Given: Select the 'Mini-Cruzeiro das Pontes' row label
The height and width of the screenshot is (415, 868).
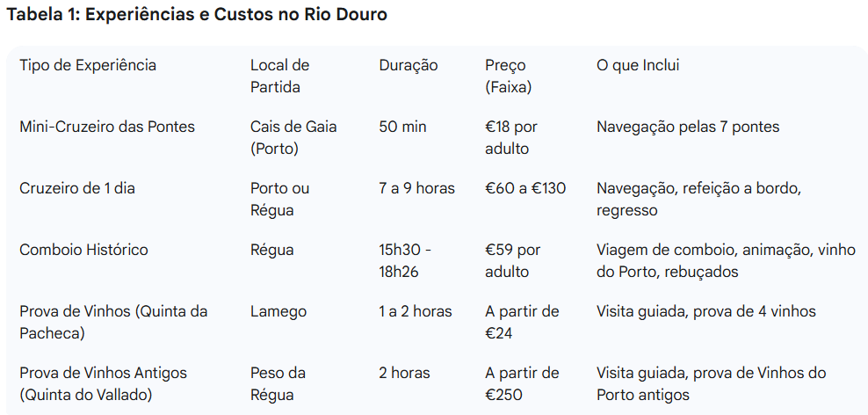Looking at the screenshot, I should [x=107, y=127].
